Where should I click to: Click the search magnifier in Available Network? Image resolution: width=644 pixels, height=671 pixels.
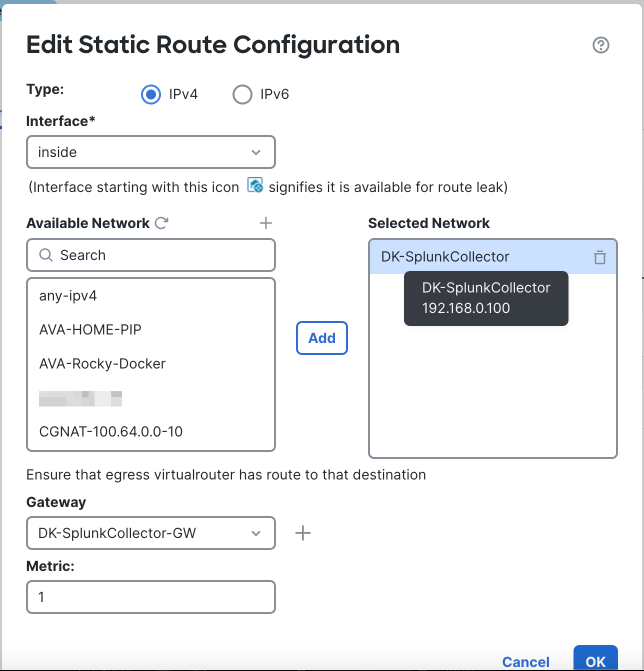coord(46,255)
